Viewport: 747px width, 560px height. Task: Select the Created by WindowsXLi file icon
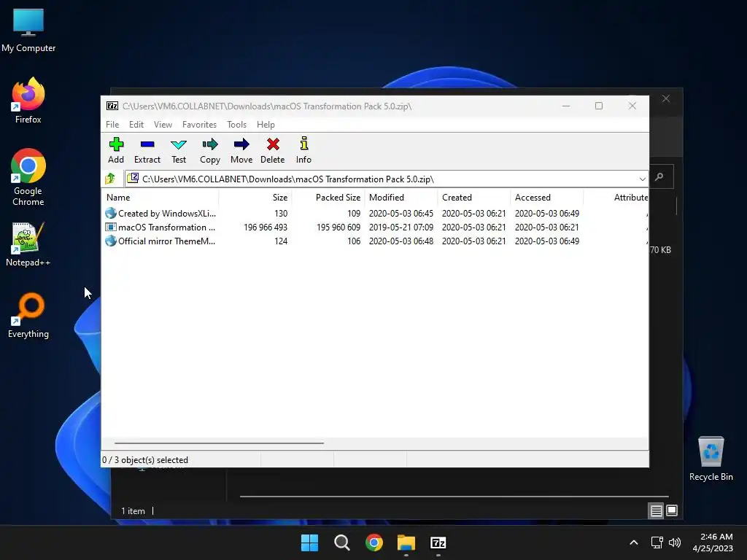coord(111,214)
